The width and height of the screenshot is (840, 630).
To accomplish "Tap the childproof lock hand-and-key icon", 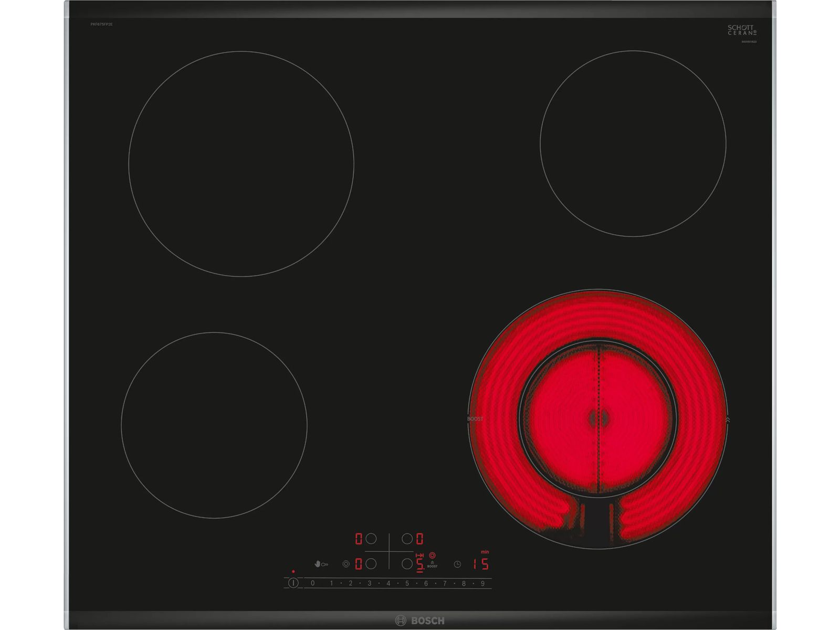I will click(320, 564).
